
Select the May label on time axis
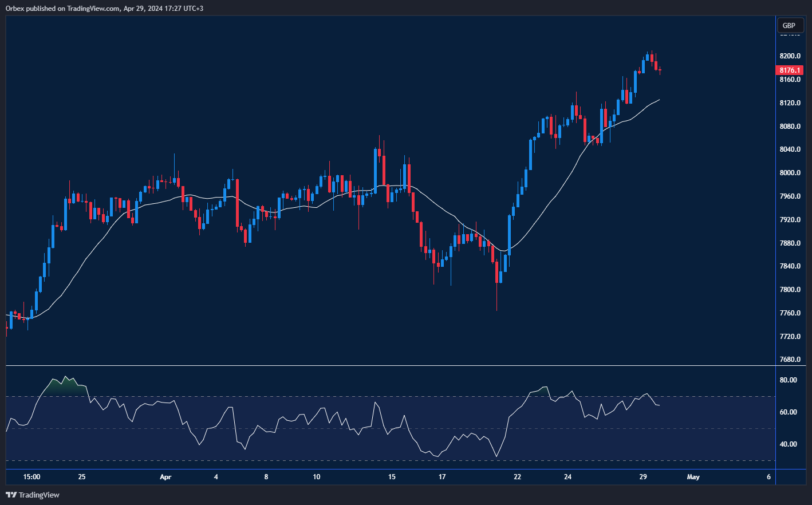coord(693,477)
